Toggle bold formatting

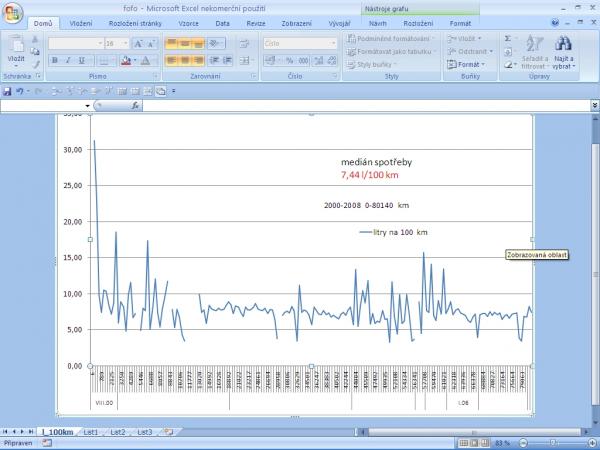[55, 60]
